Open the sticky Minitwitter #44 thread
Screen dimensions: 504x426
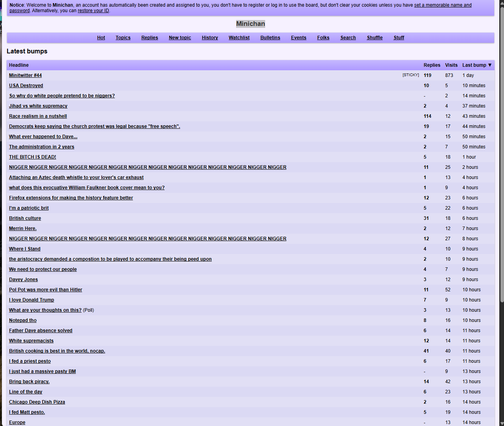(x=26, y=75)
